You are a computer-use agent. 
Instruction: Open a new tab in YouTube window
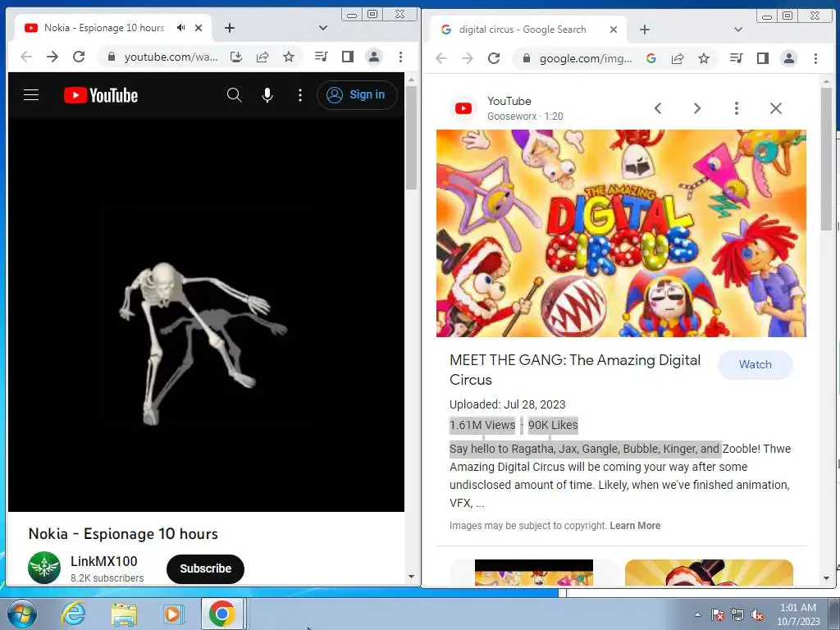(230, 28)
